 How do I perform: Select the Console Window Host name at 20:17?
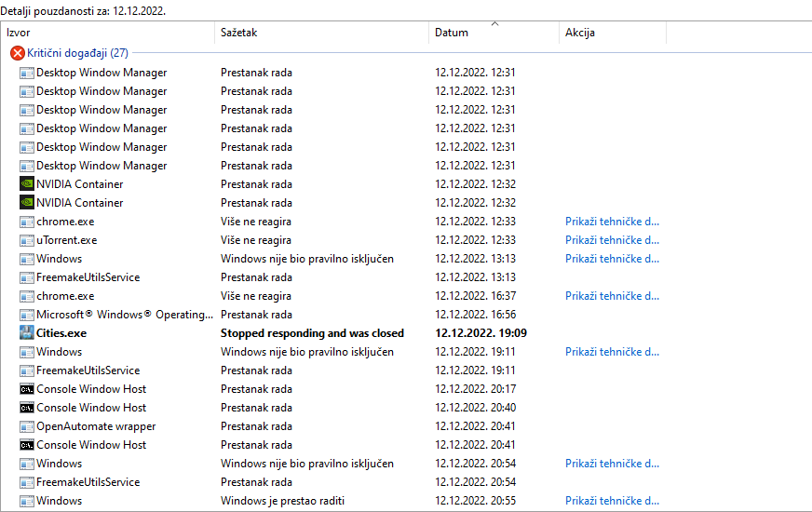[91, 389]
